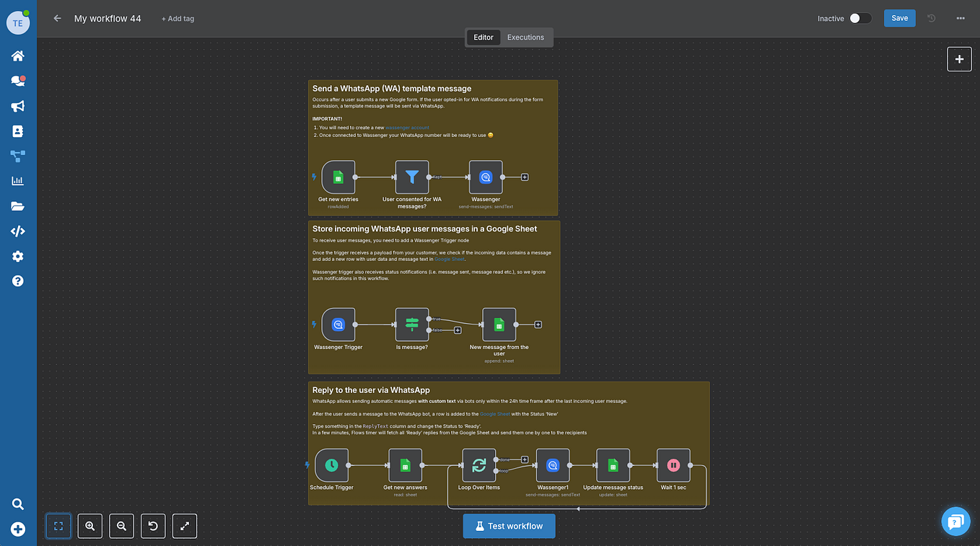The image size is (980, 546).
Task: Save the current workflow
Action: [x=899, y=18]
